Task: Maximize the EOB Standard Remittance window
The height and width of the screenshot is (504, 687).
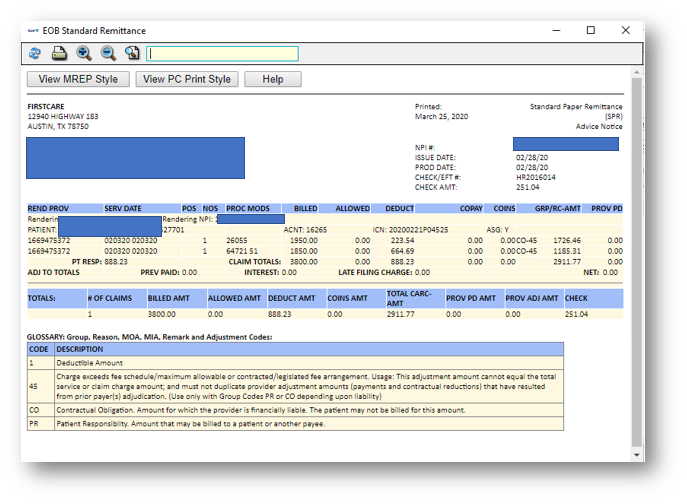Action: (590, 31)
